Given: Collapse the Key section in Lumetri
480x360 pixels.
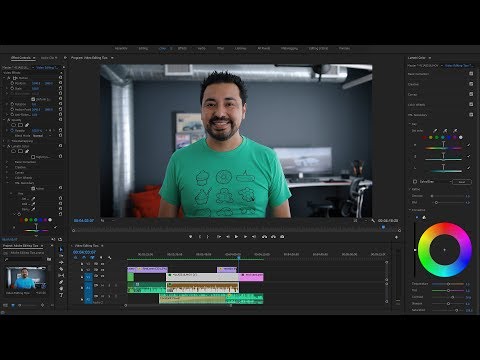Looking at the screenshot, I should point(410,124).
